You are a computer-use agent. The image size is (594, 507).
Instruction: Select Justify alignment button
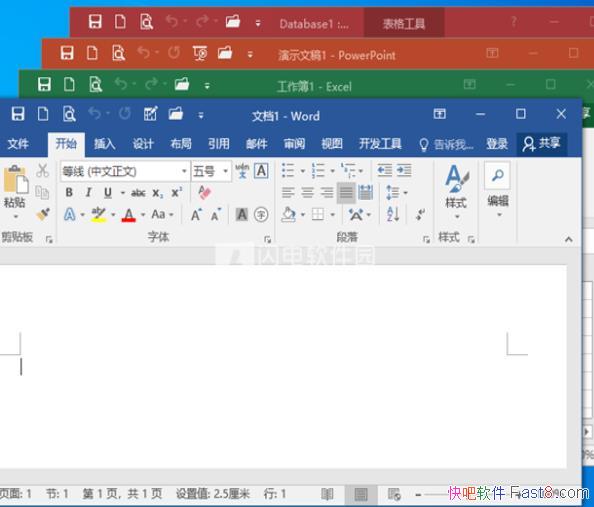click(x=346, y=193)
